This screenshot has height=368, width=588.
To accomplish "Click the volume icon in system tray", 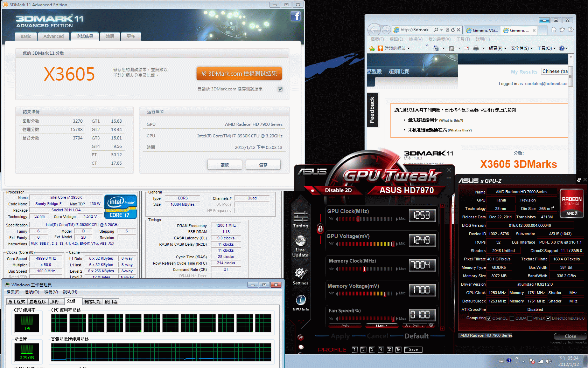I will tap(548, 361).
